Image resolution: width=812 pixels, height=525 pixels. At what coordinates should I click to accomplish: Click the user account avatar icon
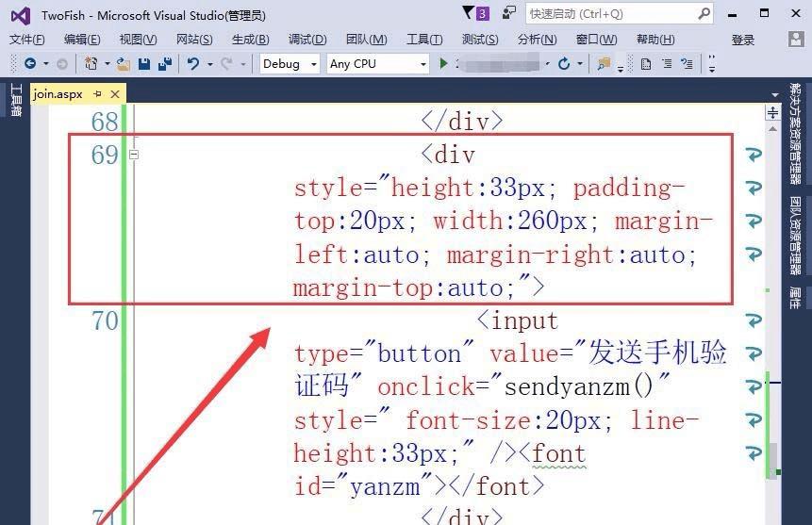795,39
